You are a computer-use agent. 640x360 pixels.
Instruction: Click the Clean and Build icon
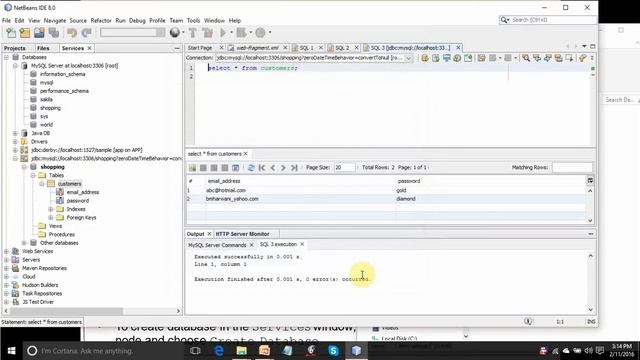[207, 33]
